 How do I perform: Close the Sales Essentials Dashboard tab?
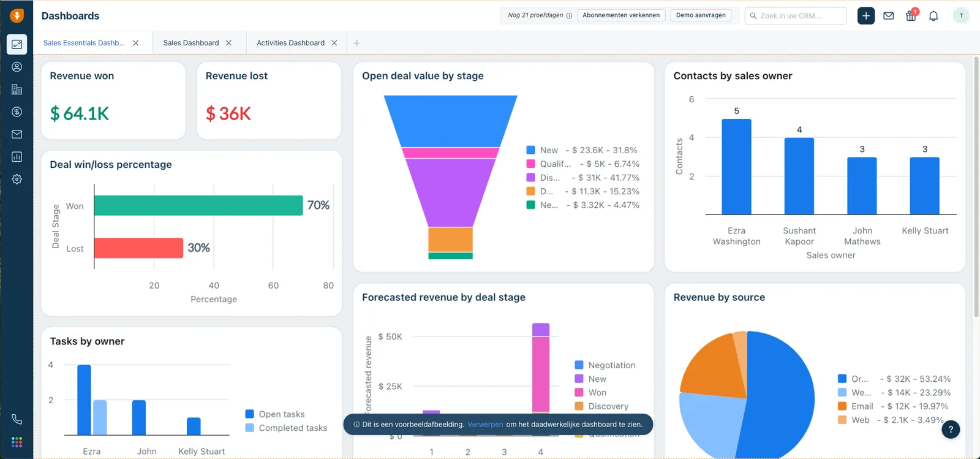(x=136, y=43)
